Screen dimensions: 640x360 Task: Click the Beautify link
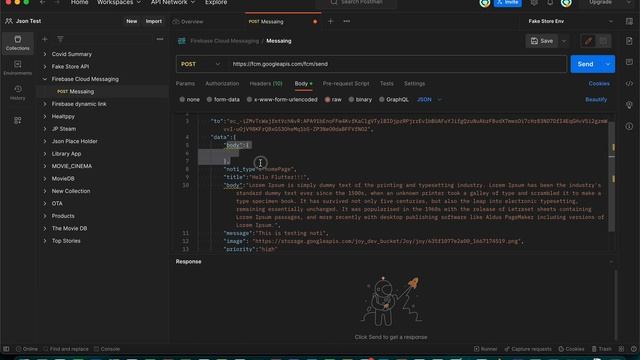pyautogui.click(x=596, y=100)
